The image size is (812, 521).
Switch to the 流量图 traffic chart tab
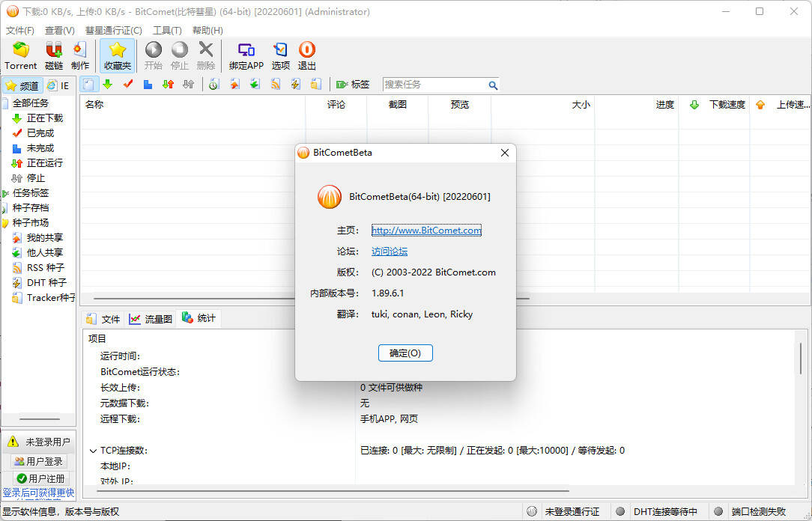pos(150,319)
